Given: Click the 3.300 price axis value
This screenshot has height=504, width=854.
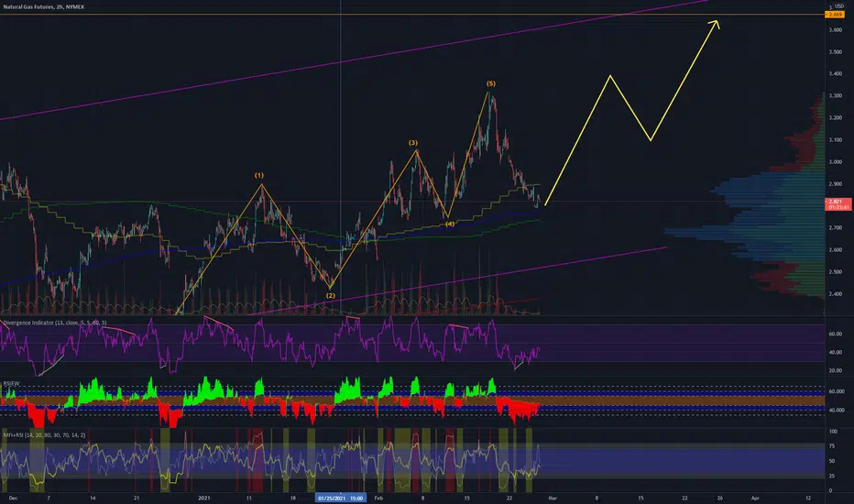Looking at the screenshot, I should [836, 95].
